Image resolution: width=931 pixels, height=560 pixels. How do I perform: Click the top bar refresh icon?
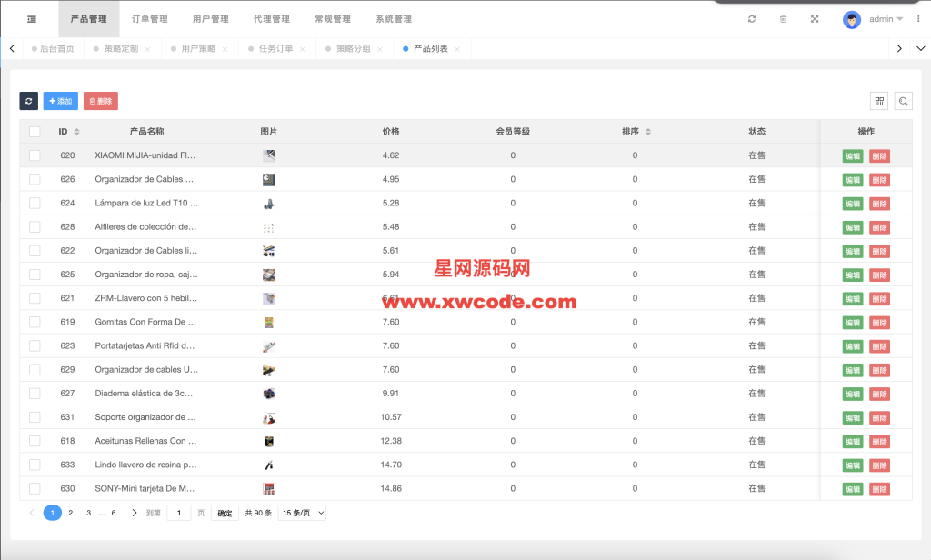[752, 19]
